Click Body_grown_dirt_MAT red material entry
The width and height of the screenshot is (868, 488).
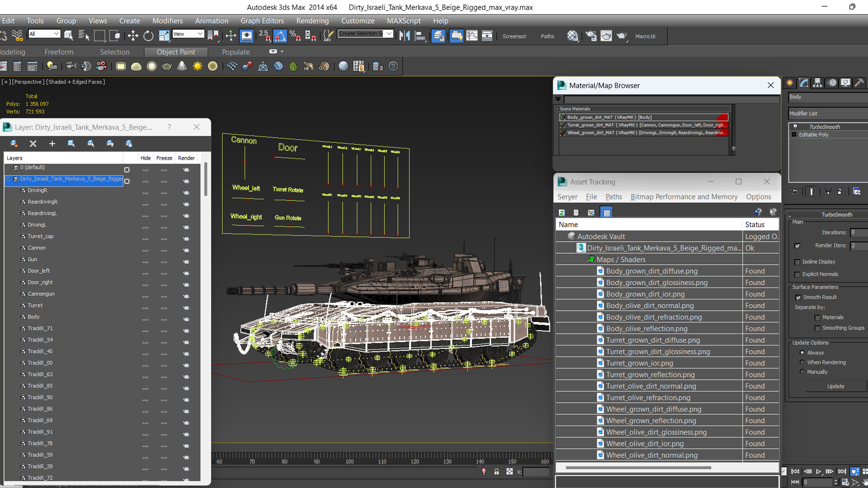(644, 117)
